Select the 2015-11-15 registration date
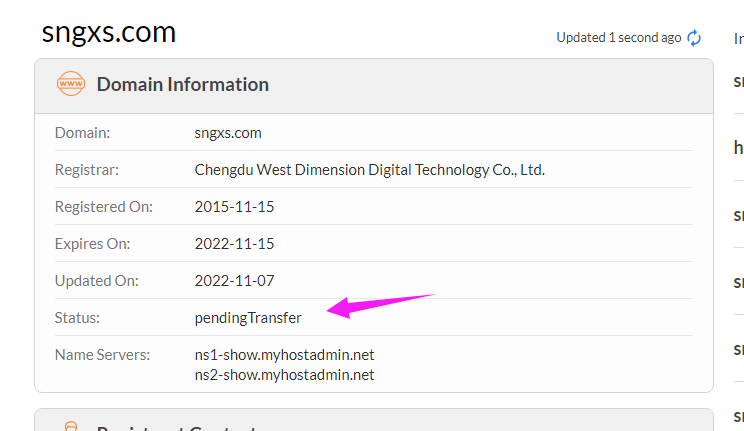This screenshot has height=431, width=744. (234, 206)
